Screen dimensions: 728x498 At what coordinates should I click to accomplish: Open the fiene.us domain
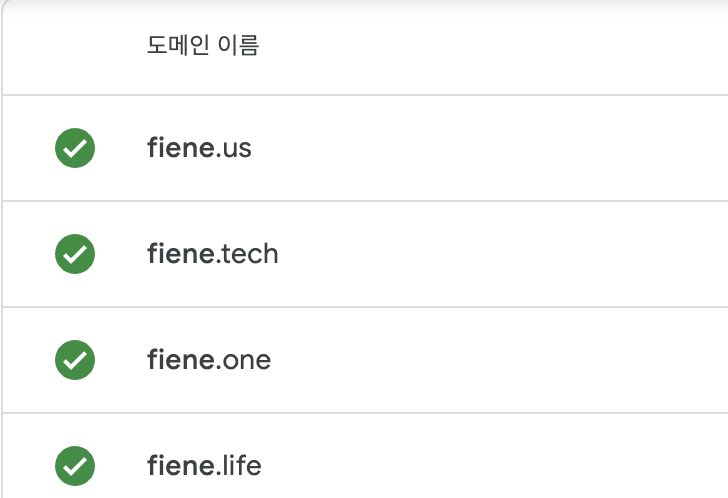click(x=199, y=148)
